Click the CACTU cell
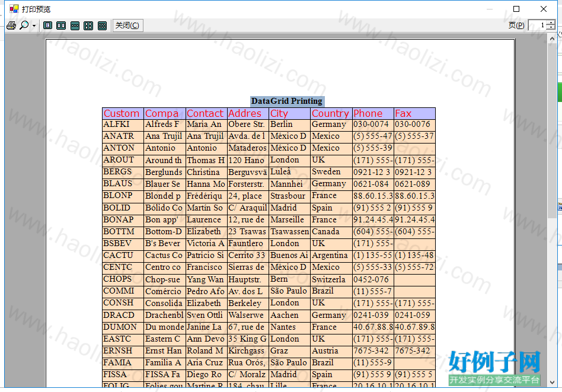The height and width of the screenshot is (392, 562). click(x=123, y=256)
